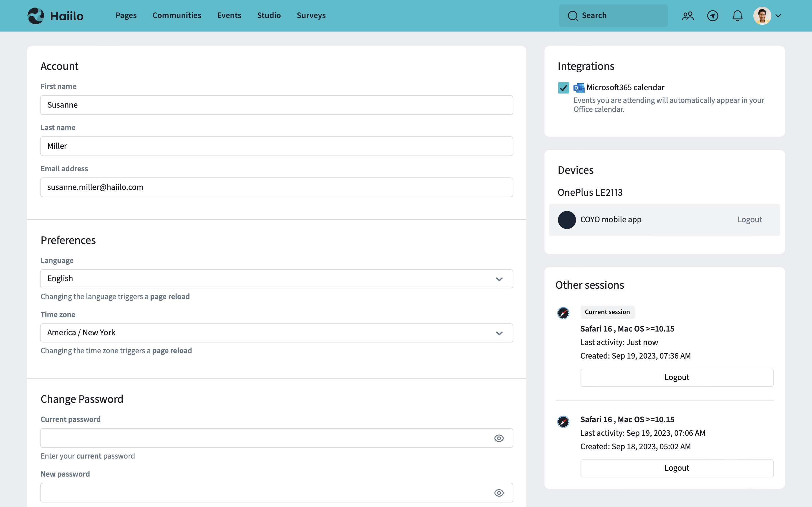
Task: Log out the COYO mobile app device
Action: pos(750,220)
